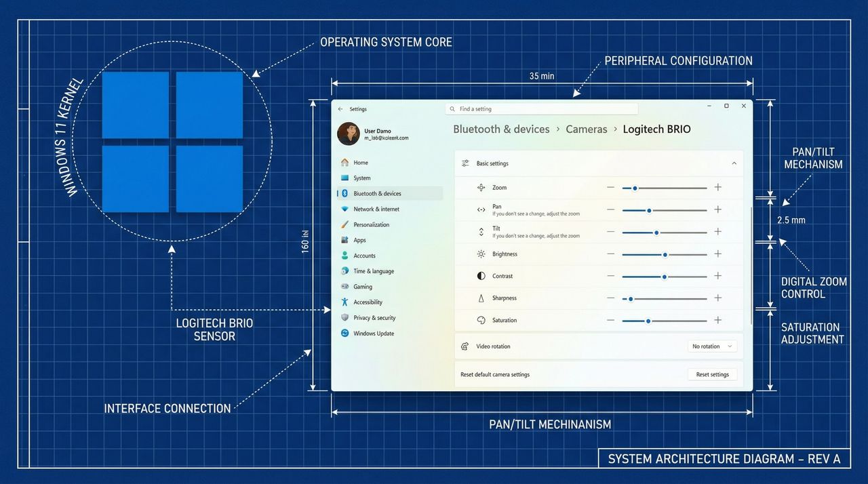This screenshot has width=868, height=484.
Task: Go to the Accessibility section
Action: pos(390,302)
